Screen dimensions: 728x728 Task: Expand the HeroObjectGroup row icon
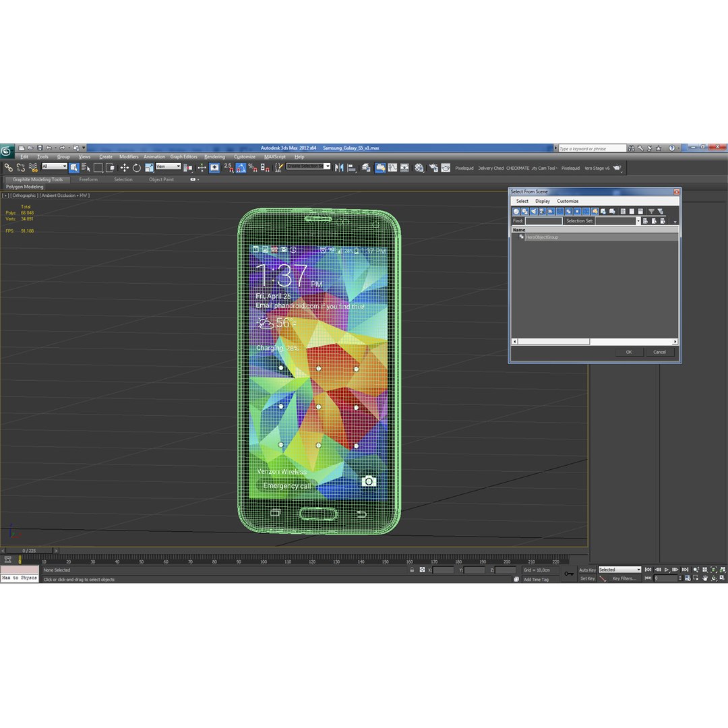(x=521, y=237)
